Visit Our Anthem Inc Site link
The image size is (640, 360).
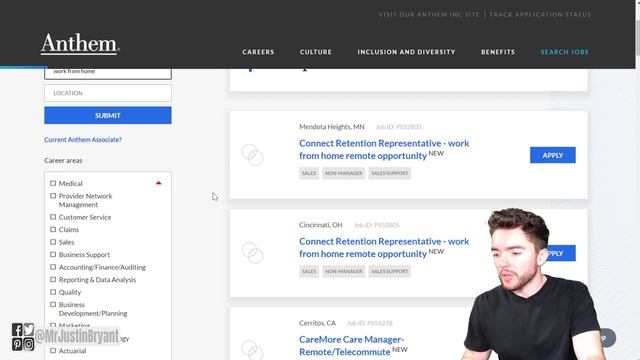(x=429, y=14)
